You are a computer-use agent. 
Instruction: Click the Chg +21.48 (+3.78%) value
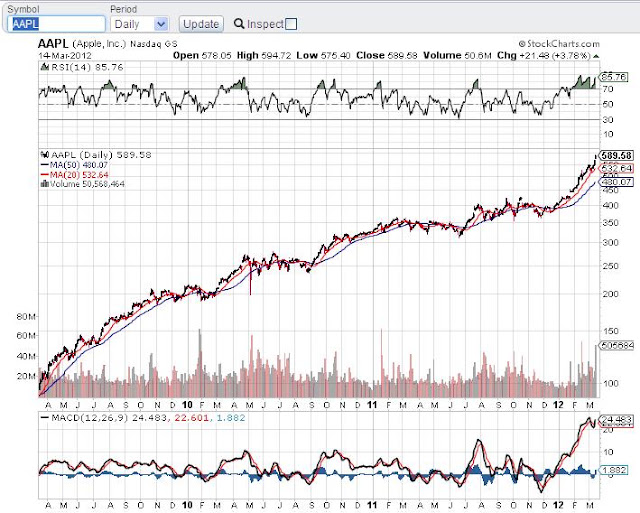[x=544, y=56]
